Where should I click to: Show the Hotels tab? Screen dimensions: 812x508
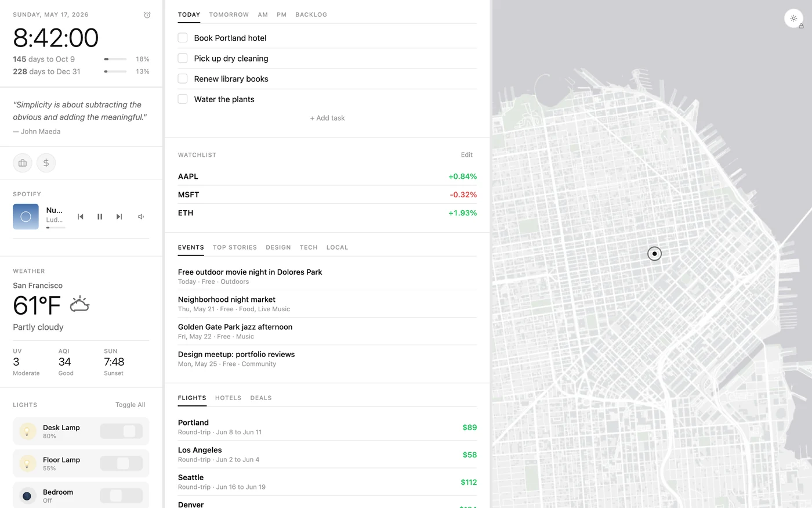point(229,398)
